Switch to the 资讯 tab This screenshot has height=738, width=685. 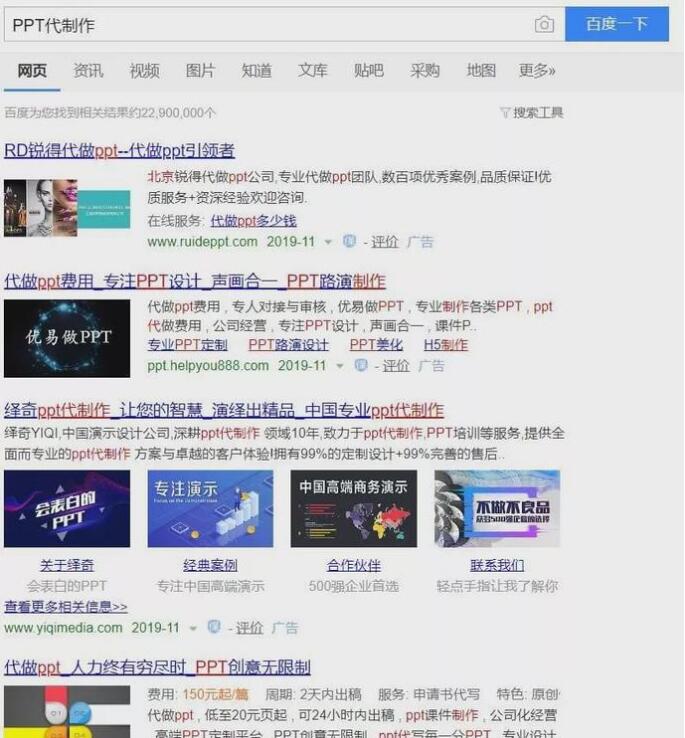[x=88, y=70]
